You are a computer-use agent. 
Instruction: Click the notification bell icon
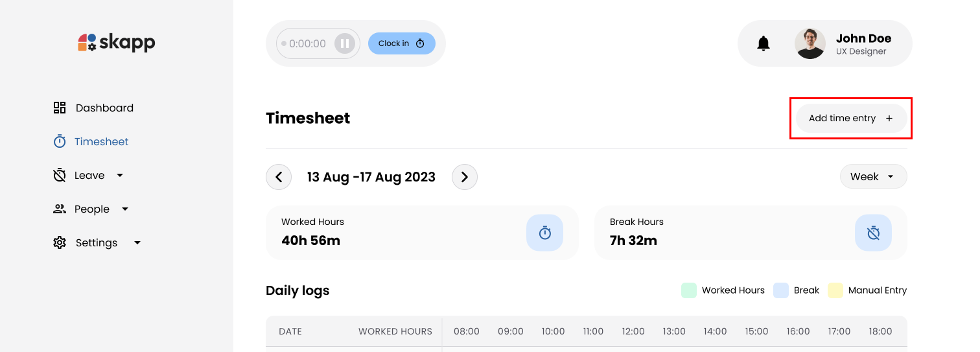pyautogui.click(x=764, y=43)
